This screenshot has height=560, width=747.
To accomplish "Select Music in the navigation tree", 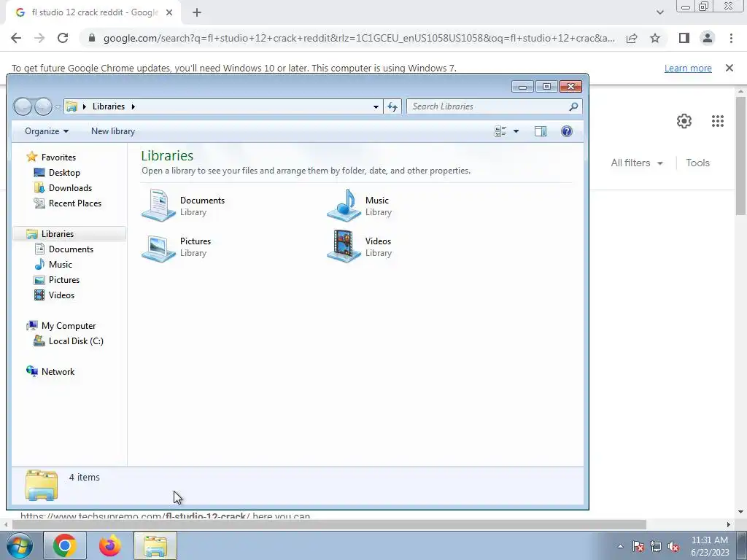I will tap(61, 265).
